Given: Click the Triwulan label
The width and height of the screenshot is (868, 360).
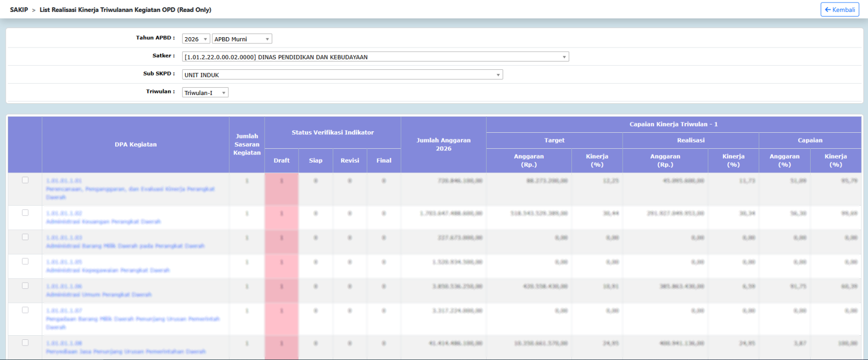Looking at the screenshot, I should (161, 91).
